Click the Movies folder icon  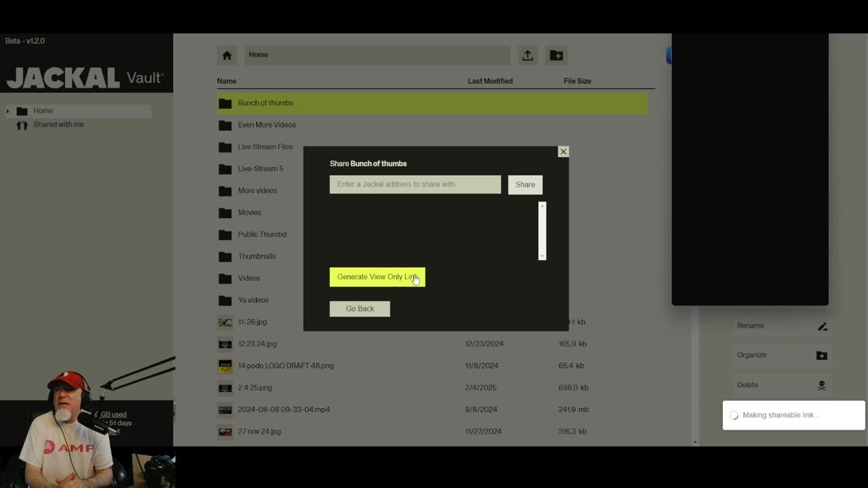point(225,213)
